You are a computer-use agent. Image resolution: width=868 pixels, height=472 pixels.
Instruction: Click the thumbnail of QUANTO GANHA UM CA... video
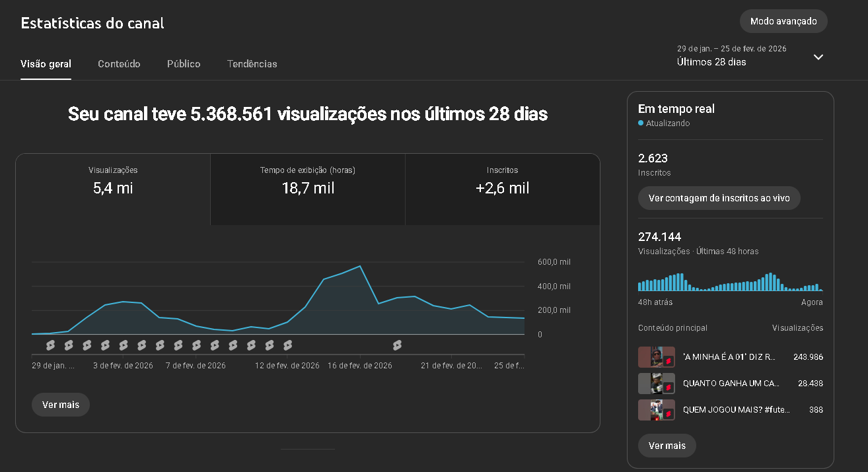tap(657, 384)
